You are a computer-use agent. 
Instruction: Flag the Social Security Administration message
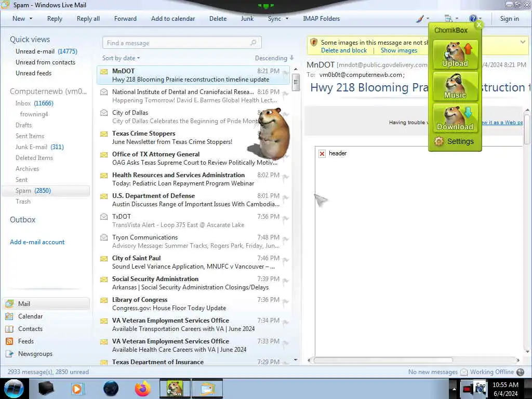(286, 281)
